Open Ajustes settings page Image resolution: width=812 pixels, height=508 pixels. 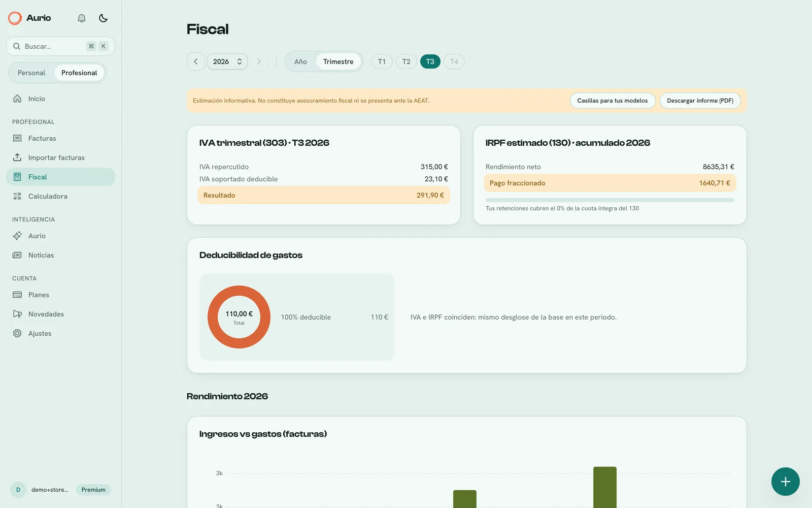(60, 333)
